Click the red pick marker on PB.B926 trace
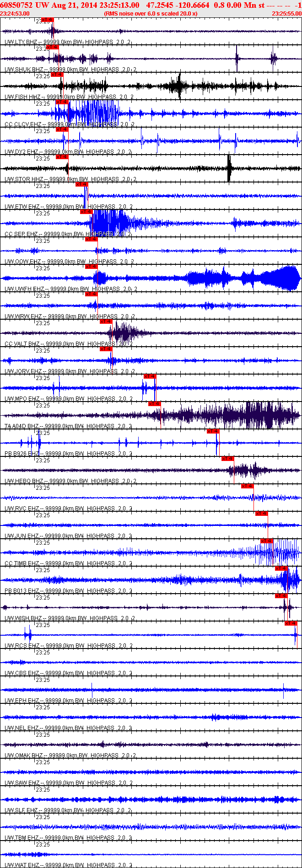The height and width of the screenshot is (868, 302). 213,431
